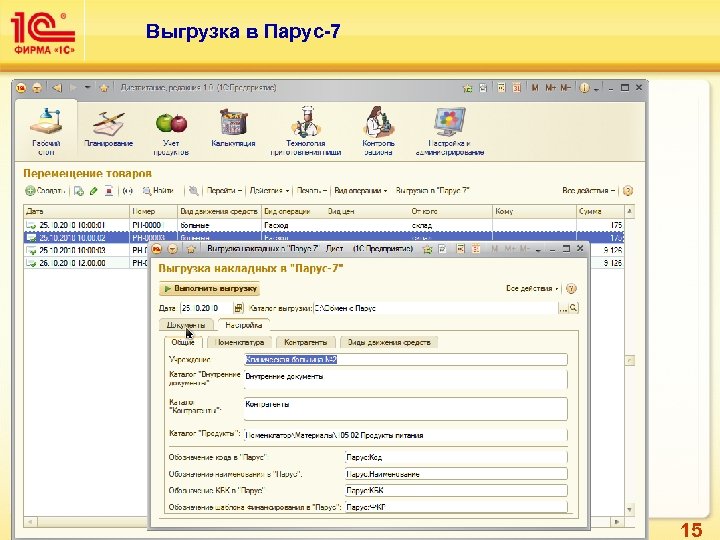This screenshot has height=540, width=720.
Task: Click magnifier open icon for Каталог выгрузки
Action: pyautogui.click(x=574, y=308)
